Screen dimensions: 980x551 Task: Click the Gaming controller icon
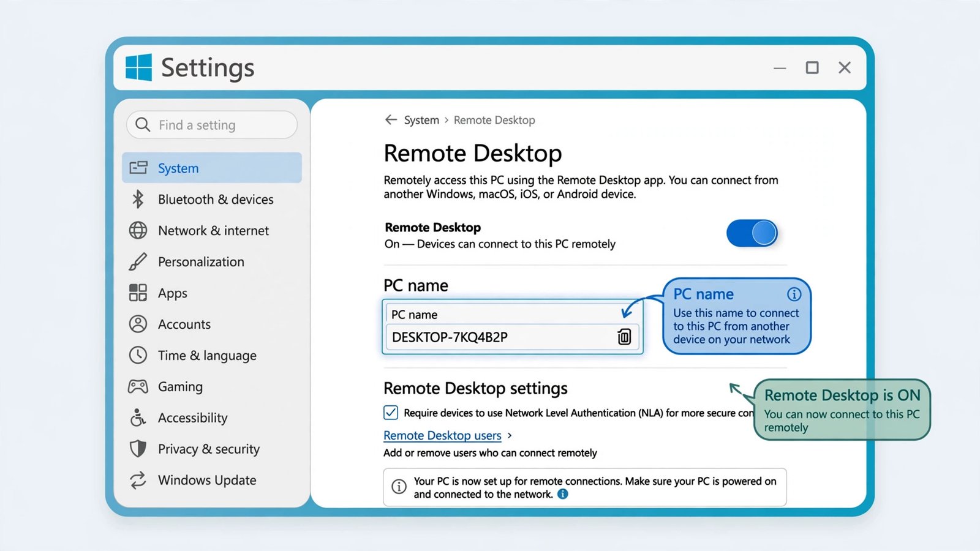[x=138, y=386]
